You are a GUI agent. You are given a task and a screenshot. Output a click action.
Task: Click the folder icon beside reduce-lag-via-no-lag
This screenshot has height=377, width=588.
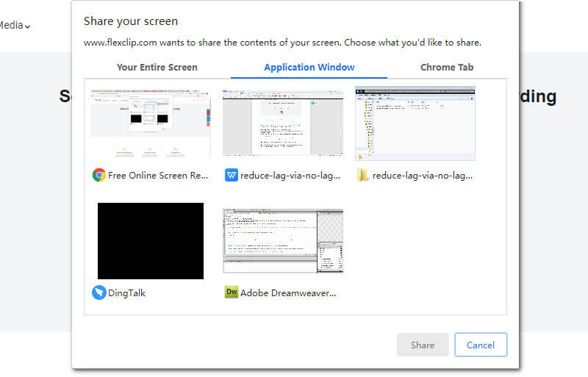[x=362, y=175]
